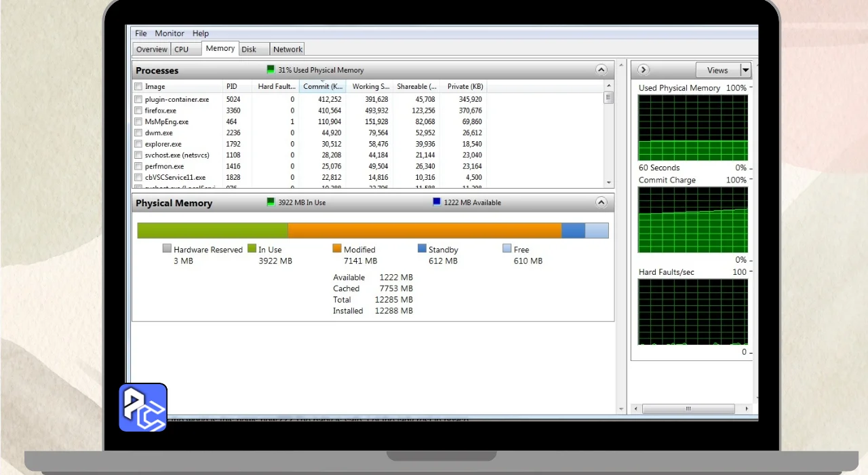868x475 pixels.
Task: Click the Hard Faults/sec graph
Action: [x=692, y=312]
